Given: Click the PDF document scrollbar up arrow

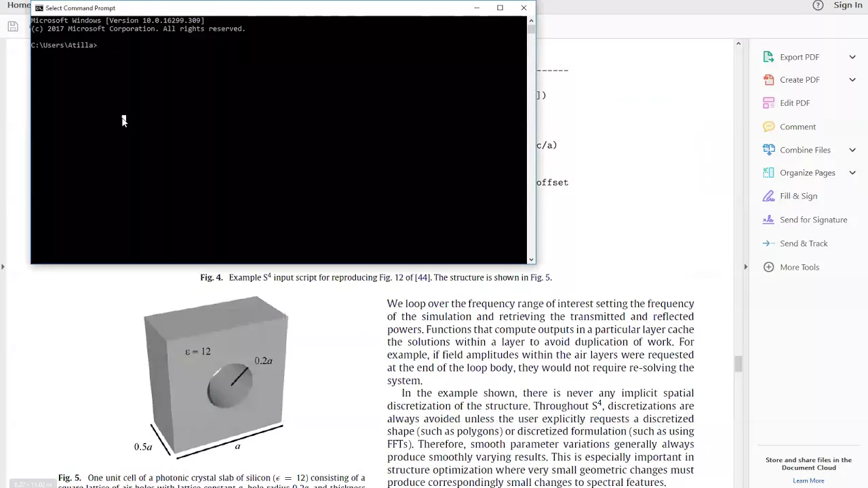Looking at the screenshot, I should pos(738,44).
